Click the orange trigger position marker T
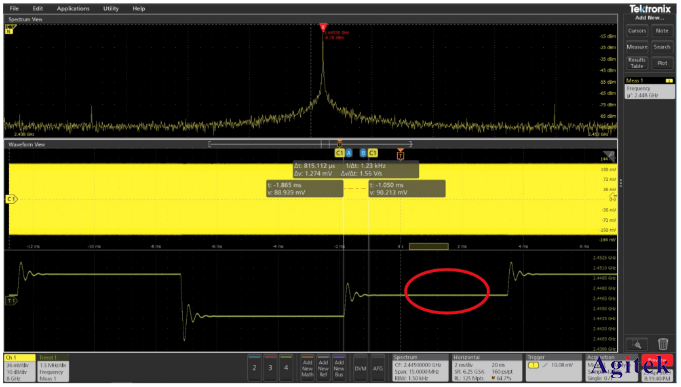This screenshot has height=387, width=681. coord(400,154)
